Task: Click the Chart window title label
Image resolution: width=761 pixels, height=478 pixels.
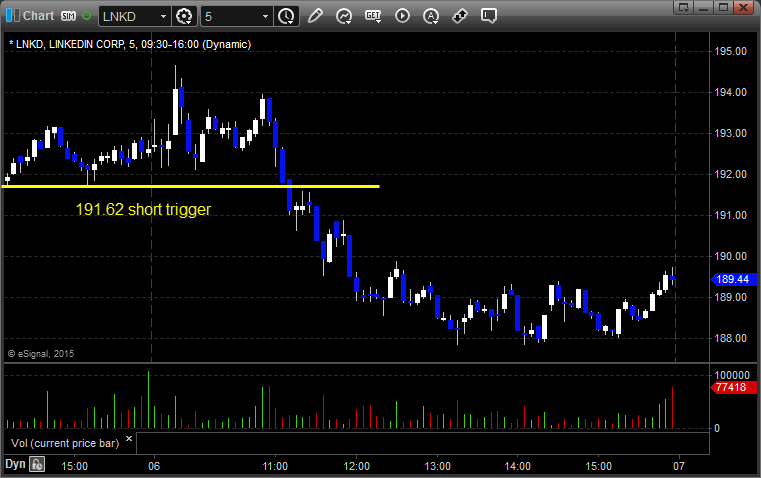Action: (39, 16)
